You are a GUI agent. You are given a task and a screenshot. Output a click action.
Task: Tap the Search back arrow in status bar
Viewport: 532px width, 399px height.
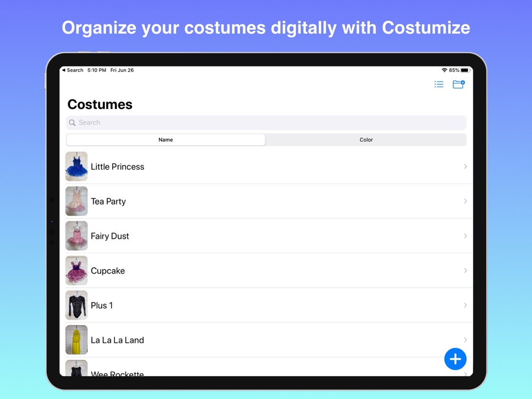(x=72, y=70)
